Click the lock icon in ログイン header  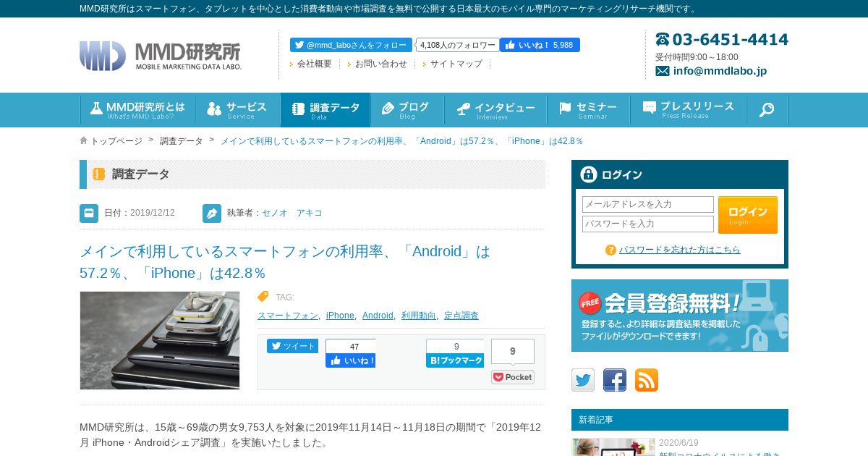click(x=589, y=174)
